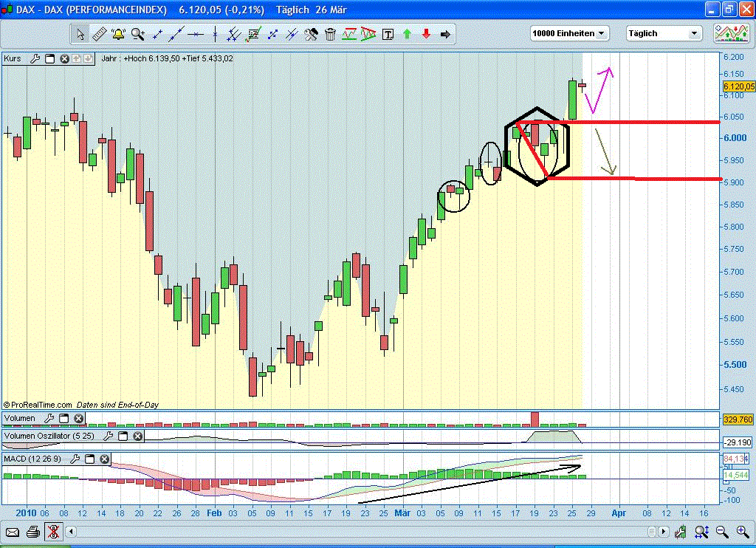Maximize the Volumen panel
The image size is (756, 548).
tap(63, 418)
